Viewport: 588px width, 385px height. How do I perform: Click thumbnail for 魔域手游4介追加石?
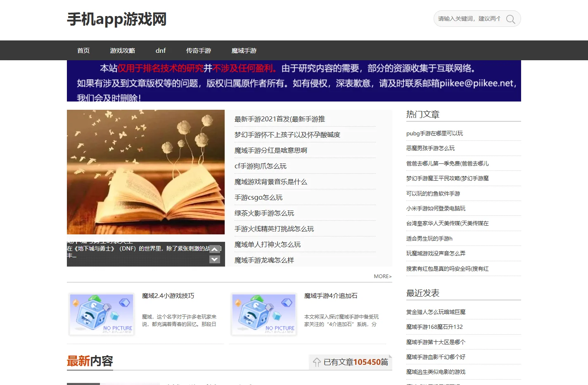click(x=264, y=314)
